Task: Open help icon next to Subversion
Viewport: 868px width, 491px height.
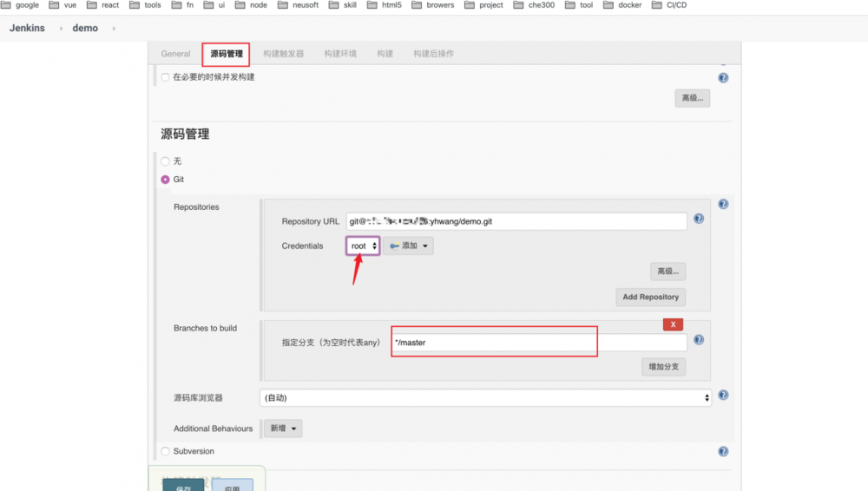Action: (723, 451)
